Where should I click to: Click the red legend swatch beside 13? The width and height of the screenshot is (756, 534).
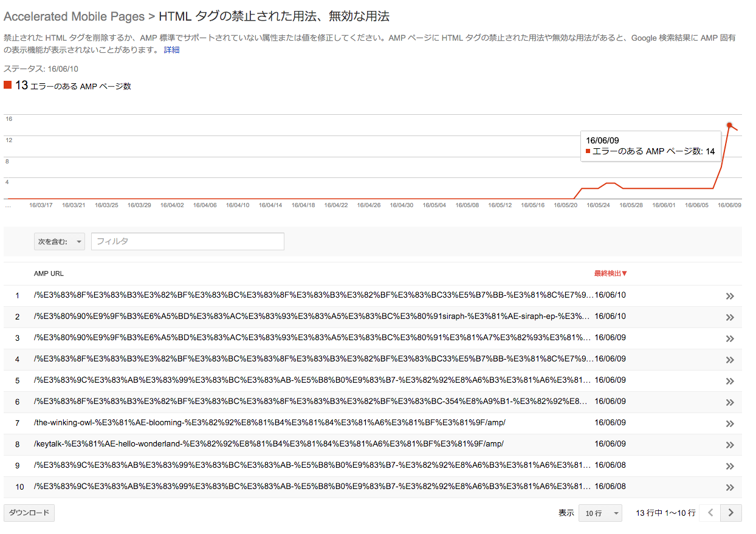(8, 85)
